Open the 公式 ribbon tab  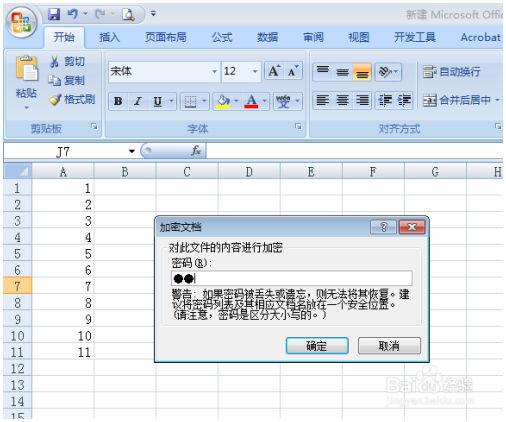(x=222, y=37)
